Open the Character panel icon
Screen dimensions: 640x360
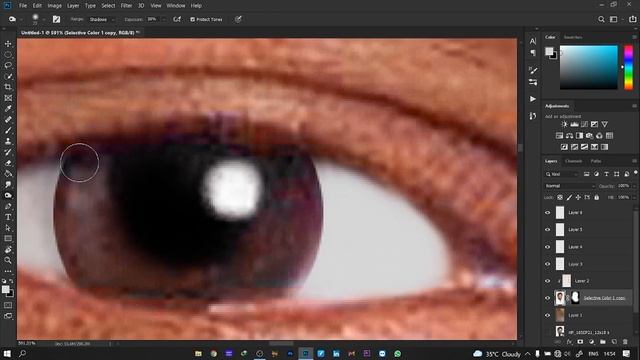(533, 41)
